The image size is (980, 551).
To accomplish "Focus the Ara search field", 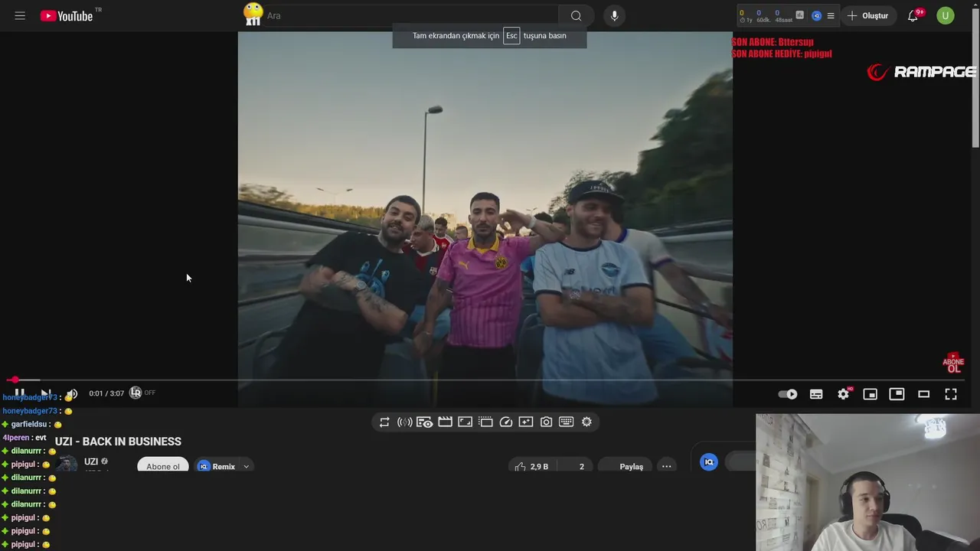I will pyautogui.click(x=410, y=15).
